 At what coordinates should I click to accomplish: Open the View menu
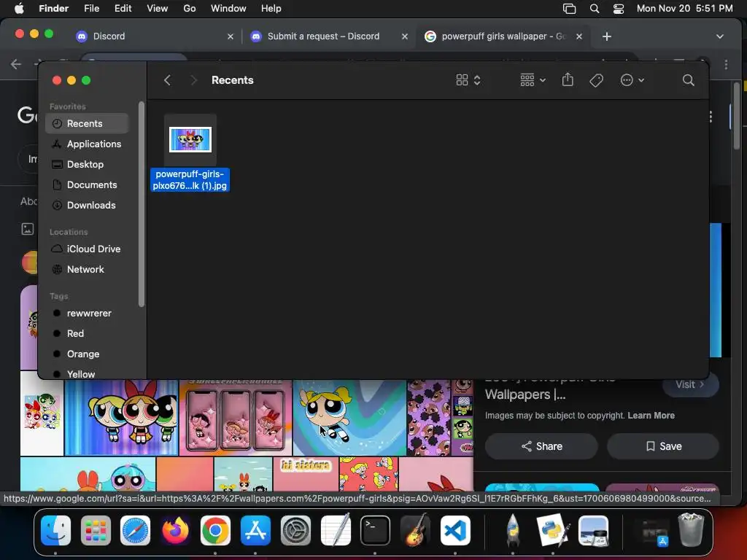pyautogui.click(x=158, y=9)
